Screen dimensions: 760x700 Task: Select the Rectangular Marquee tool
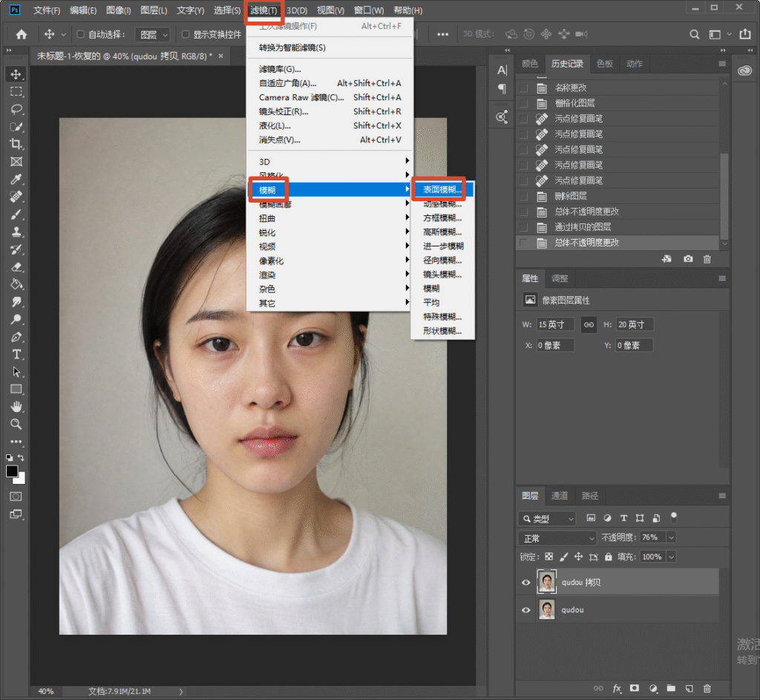(x=16, y=91)
